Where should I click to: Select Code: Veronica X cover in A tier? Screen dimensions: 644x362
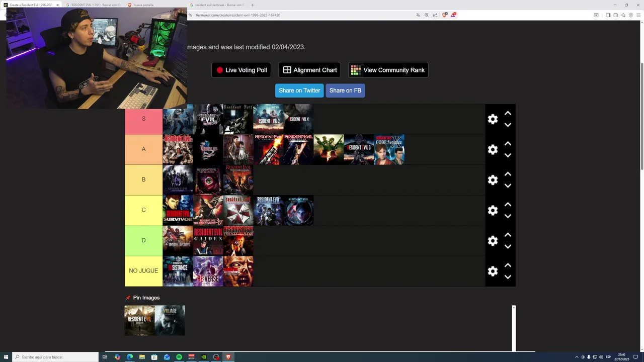tap(389, 149)
